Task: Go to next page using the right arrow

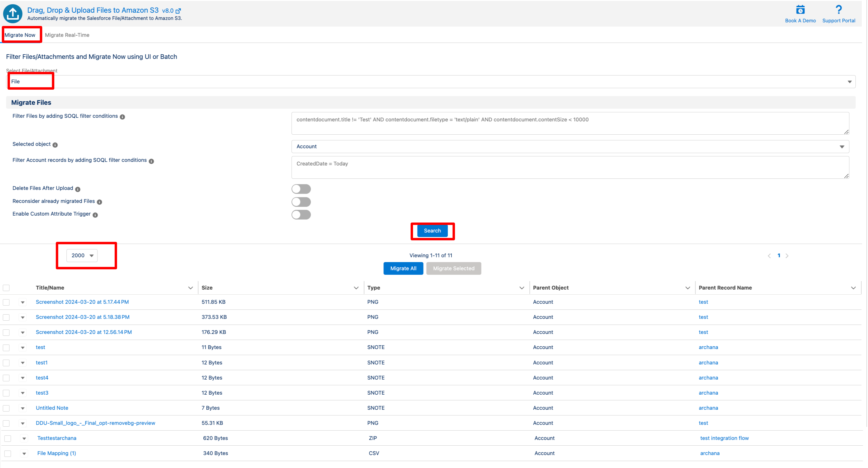Action: 787,255
